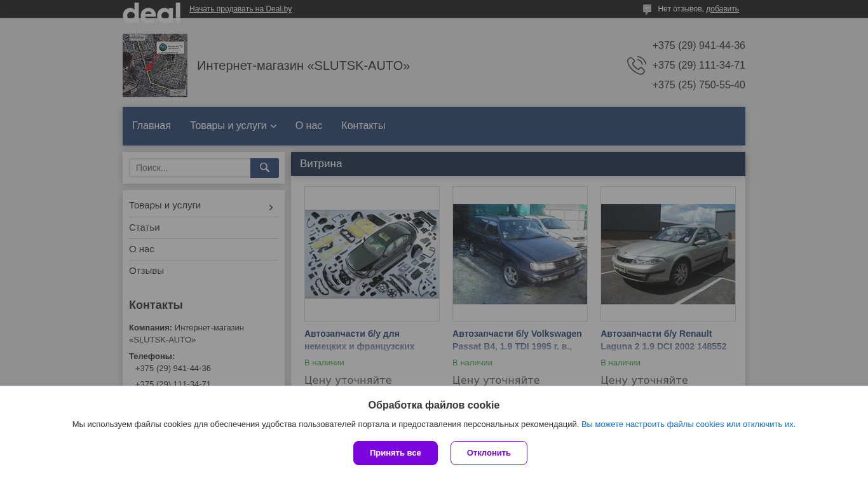Click the magnifier search button
The width and height of the screenshot is (868, 488).
264,168
